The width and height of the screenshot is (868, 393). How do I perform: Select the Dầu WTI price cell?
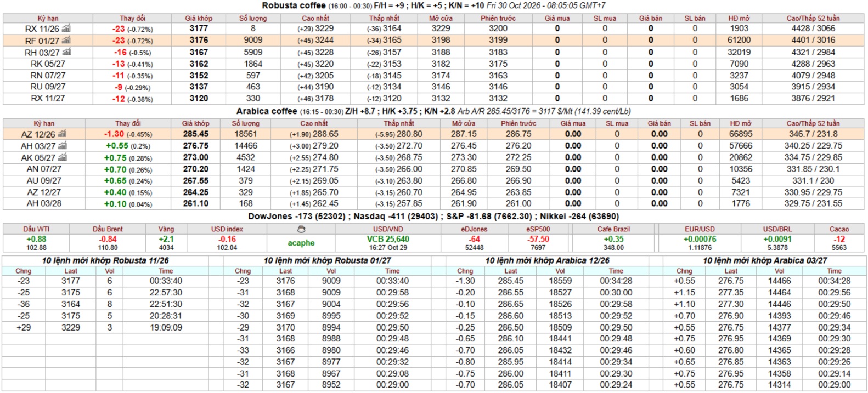(36, 243)
